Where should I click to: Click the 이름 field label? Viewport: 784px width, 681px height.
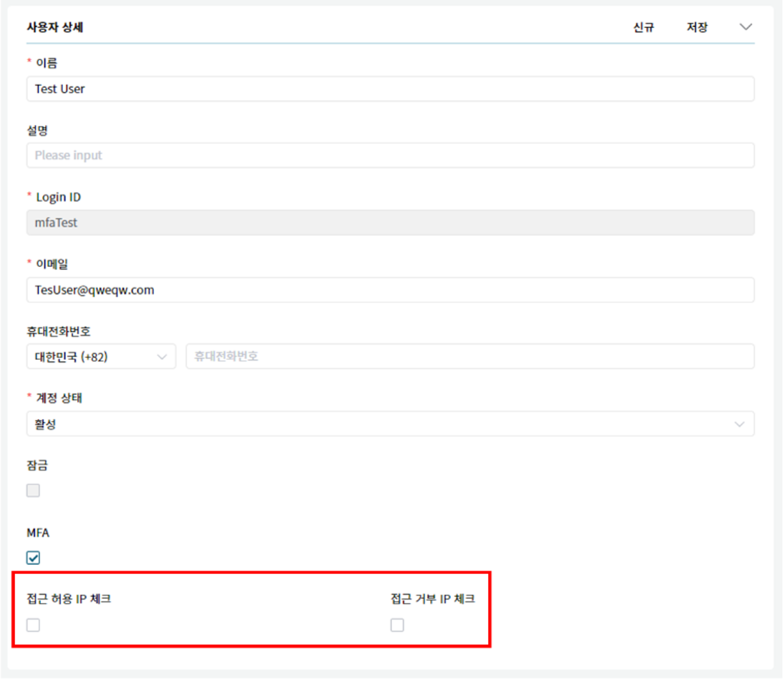point(47,63)
